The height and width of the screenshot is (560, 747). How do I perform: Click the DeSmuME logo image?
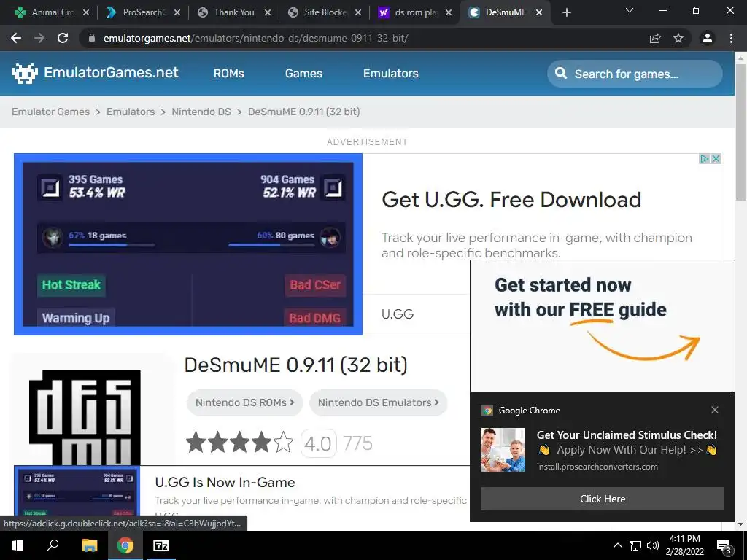(x=85, y=418)
